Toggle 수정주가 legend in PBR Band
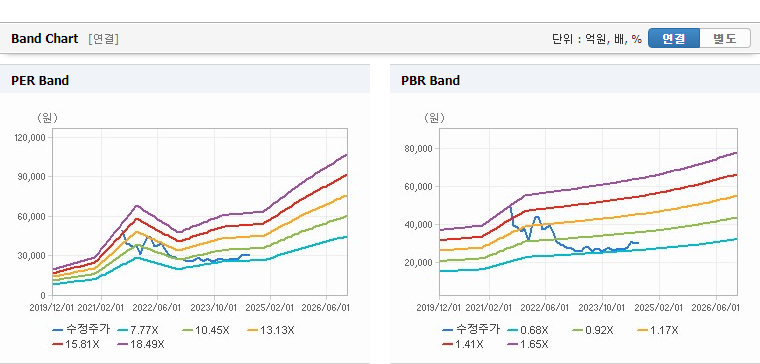The width and height of the screenshot is (760, 364). coord(471,330)
